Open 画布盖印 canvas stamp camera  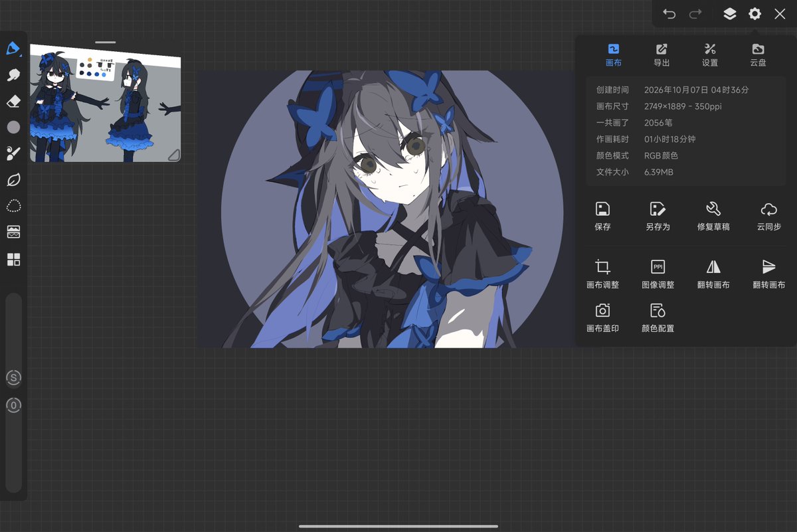(x=602, y=317)
